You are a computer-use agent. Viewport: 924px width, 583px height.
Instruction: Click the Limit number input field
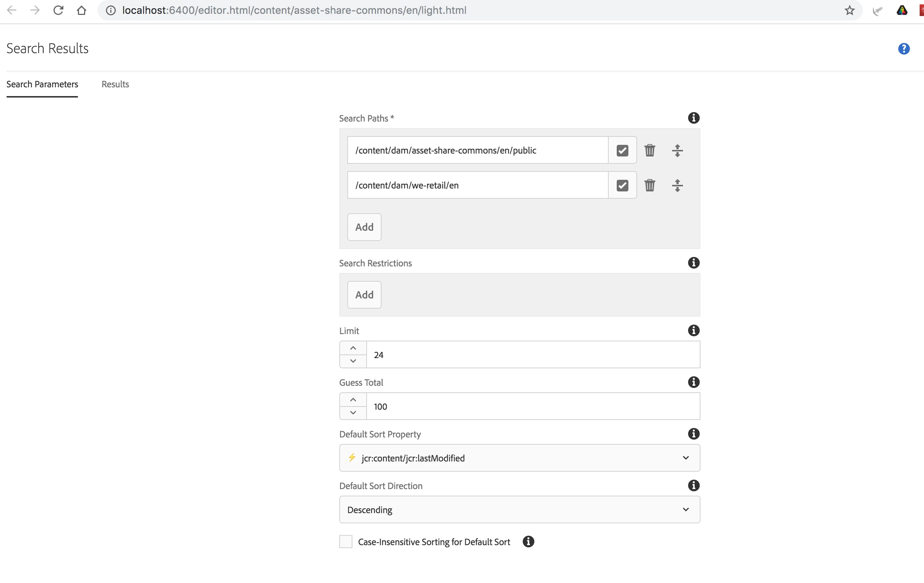pos(533,355)
